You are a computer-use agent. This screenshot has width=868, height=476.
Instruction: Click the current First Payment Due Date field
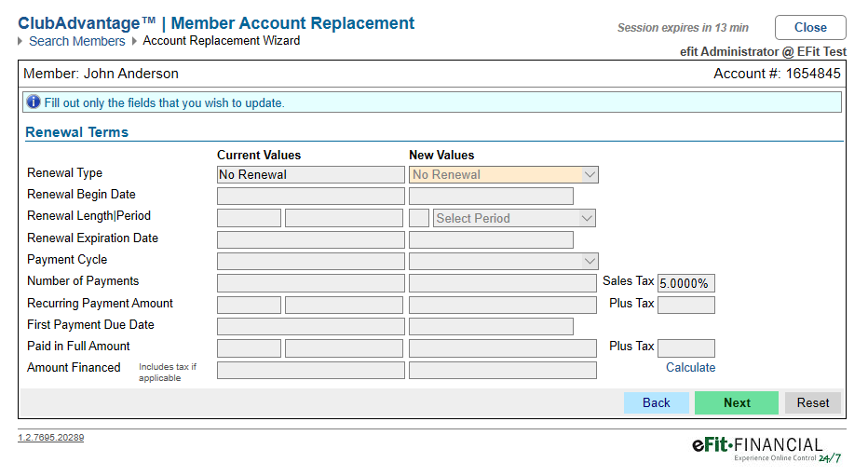(310, 327)
